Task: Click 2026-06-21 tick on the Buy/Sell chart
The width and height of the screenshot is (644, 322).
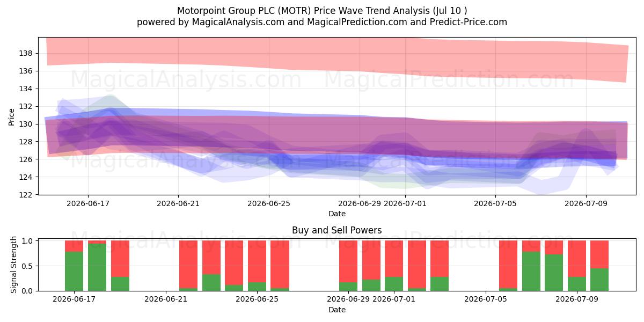Action: (x=166, y=299)
